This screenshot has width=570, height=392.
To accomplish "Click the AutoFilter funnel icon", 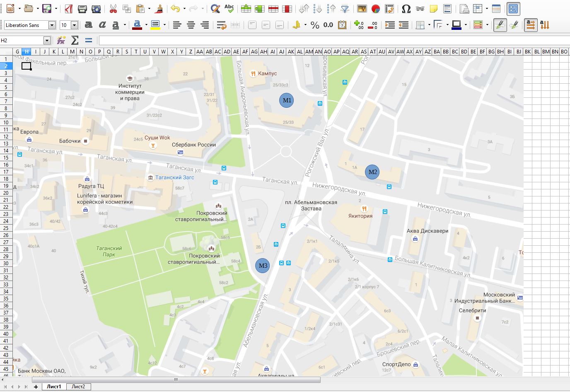I will pyautogui.click(x=345, y=9).
